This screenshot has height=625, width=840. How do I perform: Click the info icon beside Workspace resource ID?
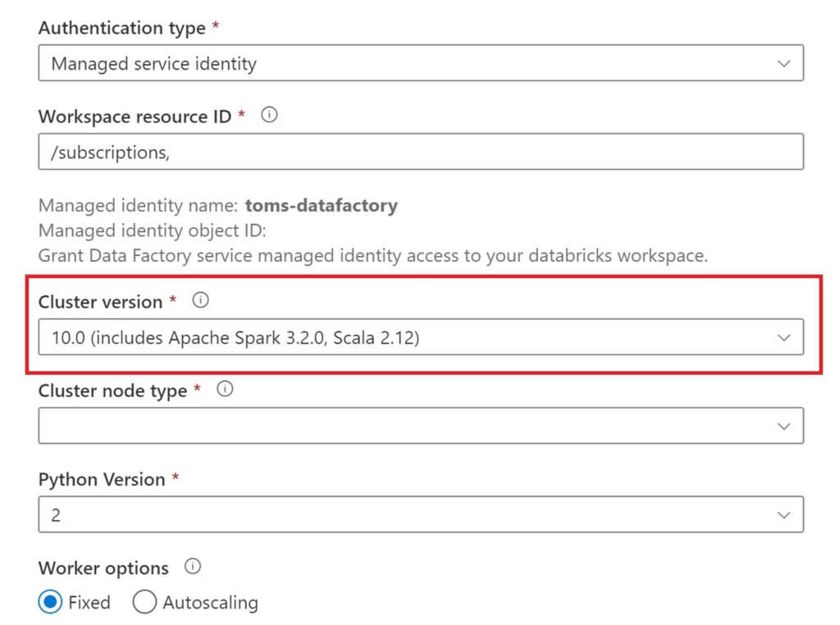click(x=268, y=116)
